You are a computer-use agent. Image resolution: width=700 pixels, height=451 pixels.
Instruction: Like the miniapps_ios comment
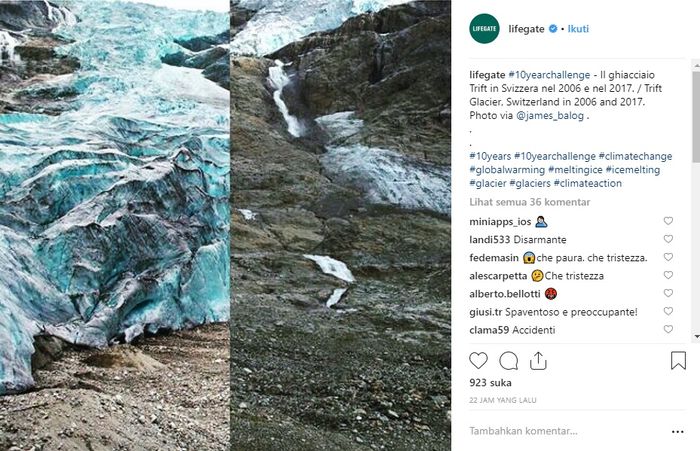point(668,222)
